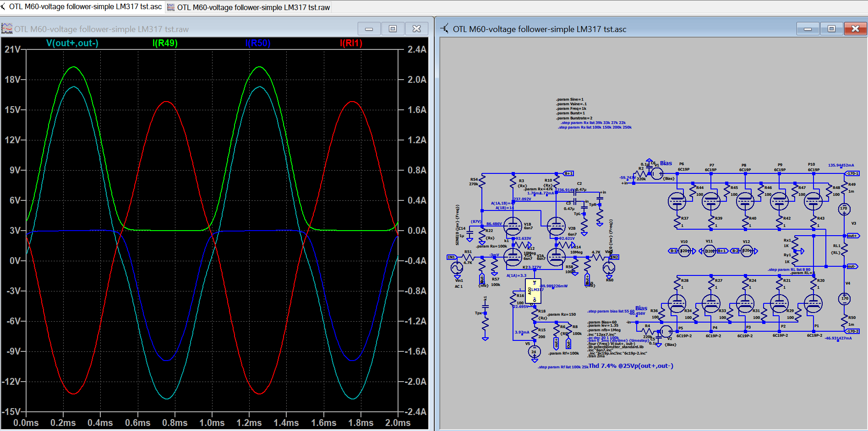Click the -170-1 supply net flag
The height and width of the screenshot is (431, 868).
tap(852, 173)
